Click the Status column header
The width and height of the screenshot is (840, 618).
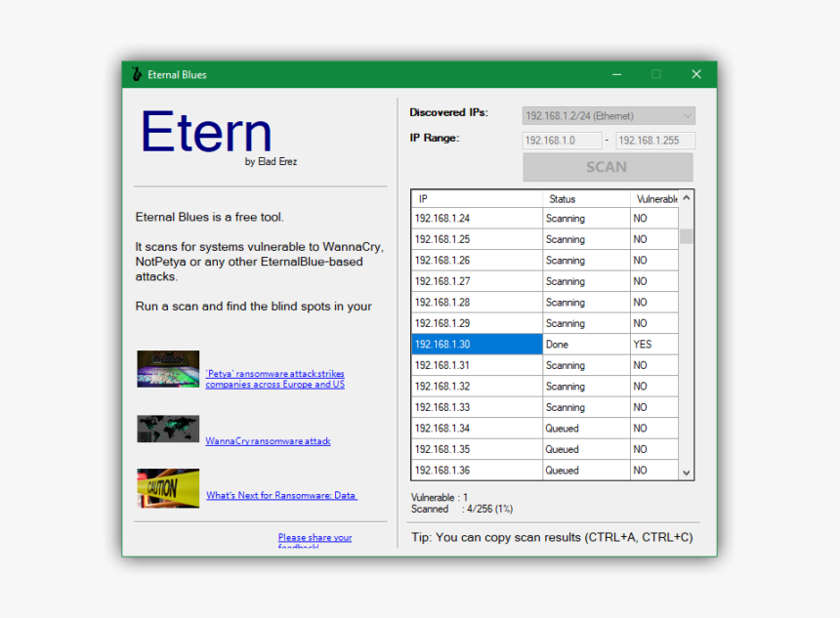tap(586, 199)
